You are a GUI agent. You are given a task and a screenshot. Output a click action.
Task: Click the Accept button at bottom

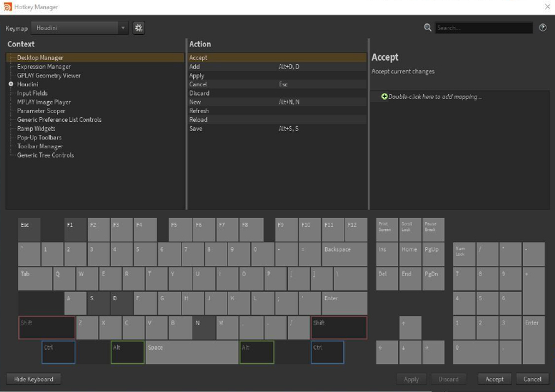494,379
